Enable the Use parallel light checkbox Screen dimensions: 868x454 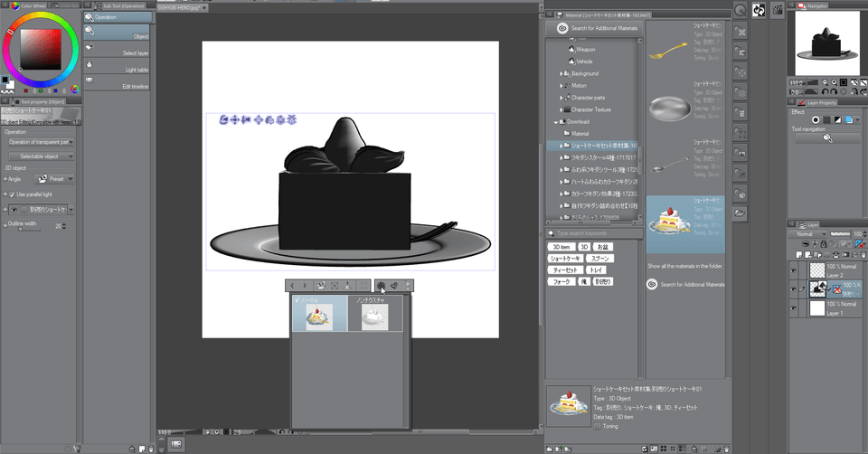point(10,194)
